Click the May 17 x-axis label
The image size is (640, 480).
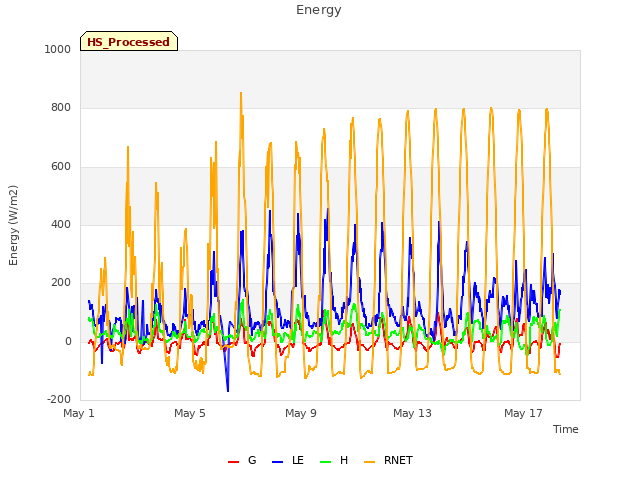pos(523,413)
